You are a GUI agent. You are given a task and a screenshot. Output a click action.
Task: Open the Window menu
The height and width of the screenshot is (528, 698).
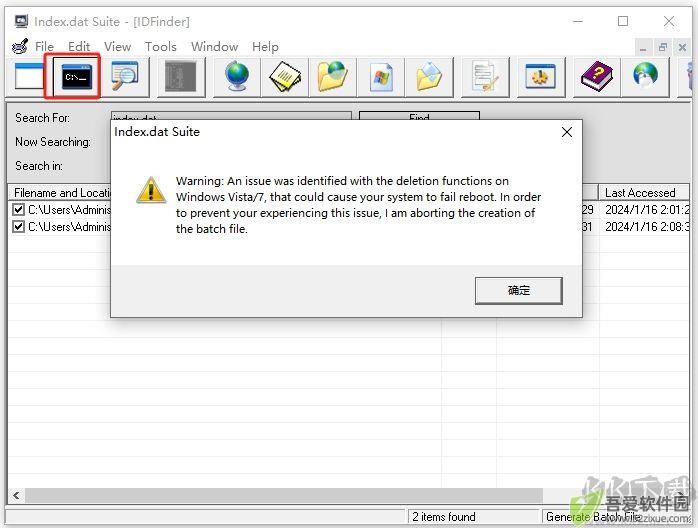[x=214, y=46]
